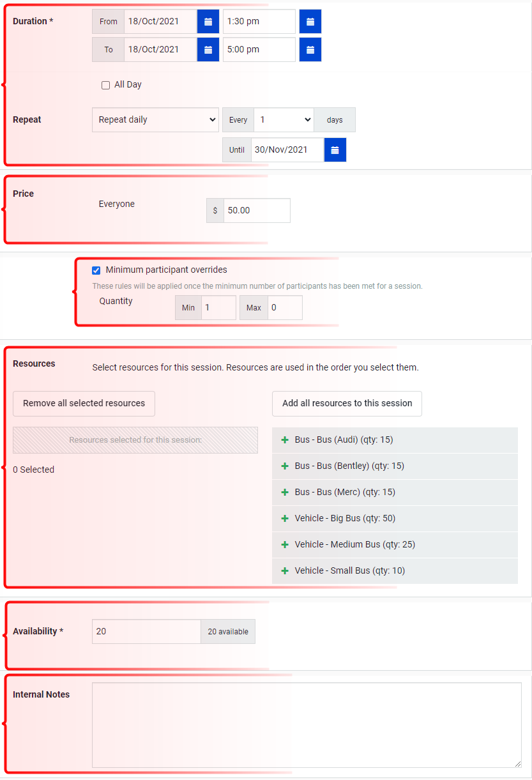
Task: Open the 5:00 pm time picker
Action: [x=310, y=49]
